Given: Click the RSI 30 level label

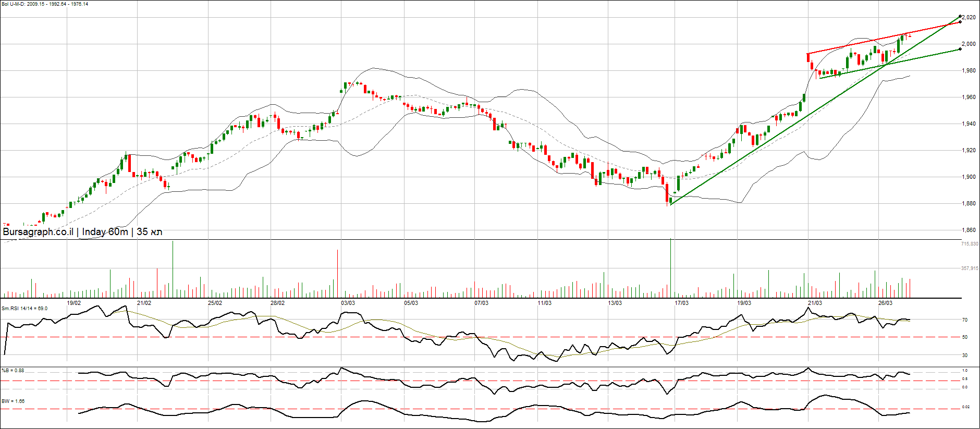Looking at the screenshot, I should (965, 356).
